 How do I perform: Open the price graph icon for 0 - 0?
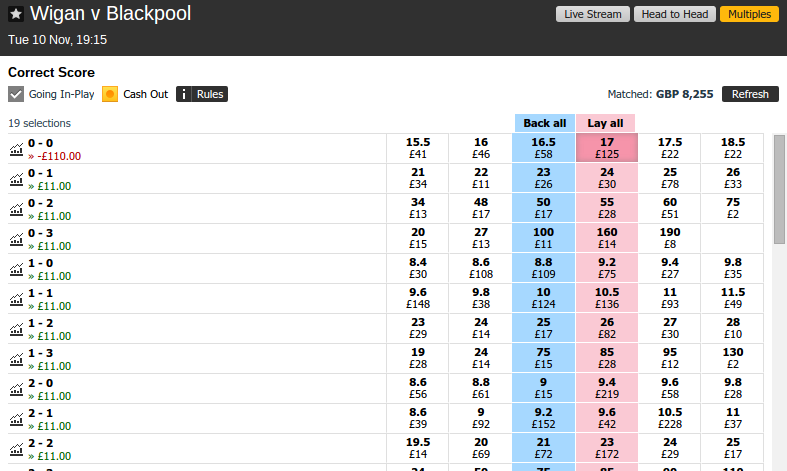pos(17,149)
